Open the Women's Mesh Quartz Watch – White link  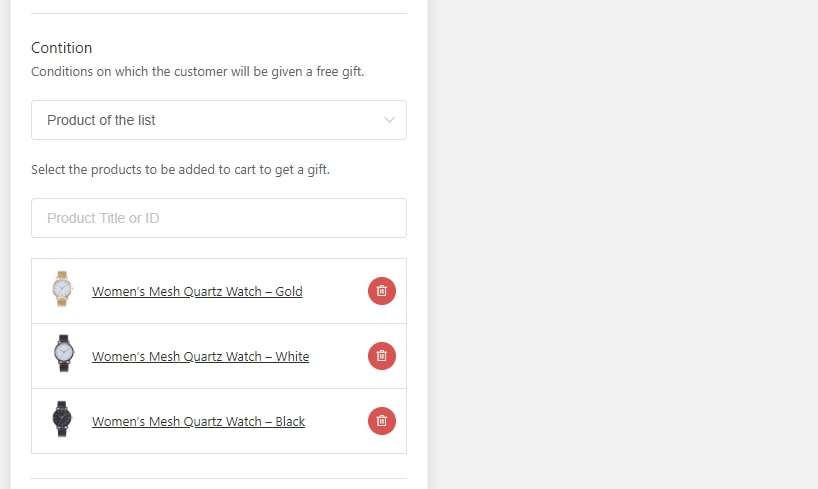point(200,357)
